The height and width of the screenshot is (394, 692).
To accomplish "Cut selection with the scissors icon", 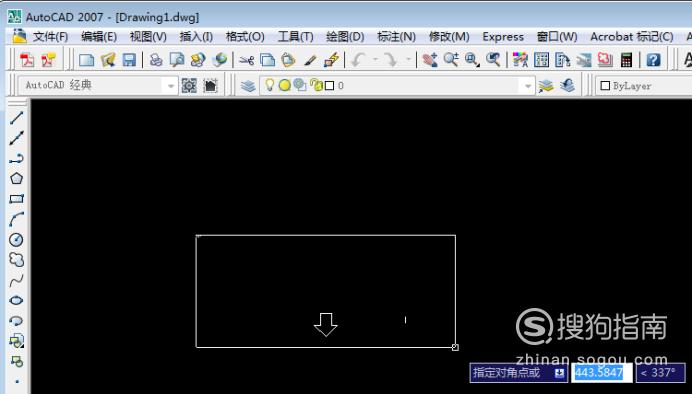I will (x=246, y=60).
